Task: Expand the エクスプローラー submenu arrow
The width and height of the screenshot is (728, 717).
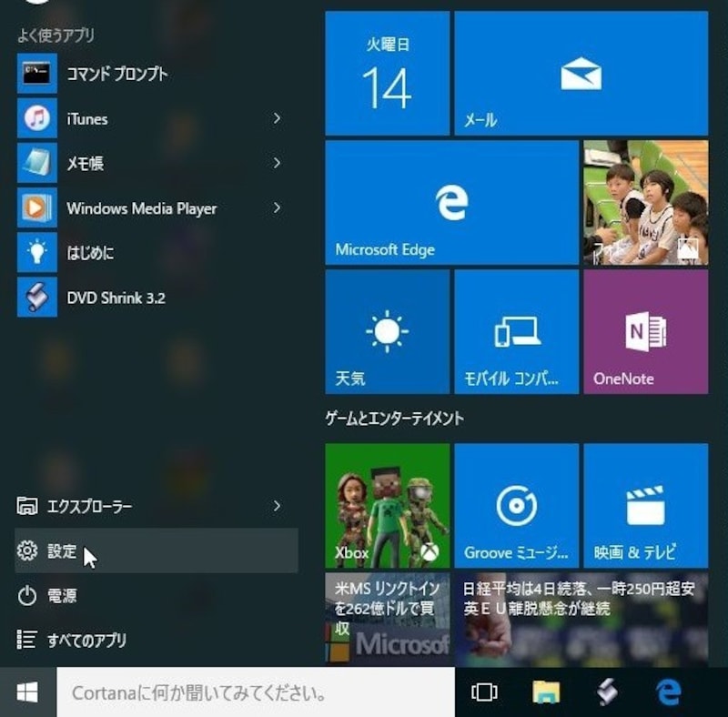Action: click(x=277, y=506)
